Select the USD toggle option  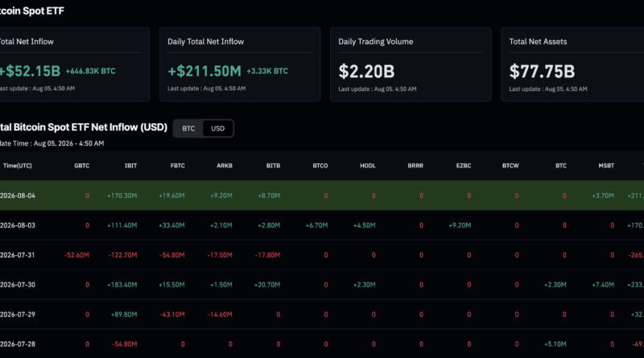pos(217,129)
